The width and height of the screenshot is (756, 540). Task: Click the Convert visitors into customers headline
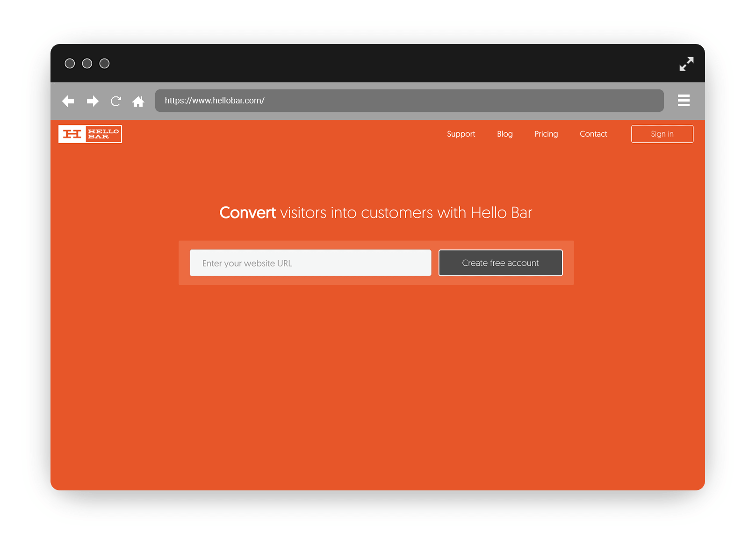tap(376, 213)
